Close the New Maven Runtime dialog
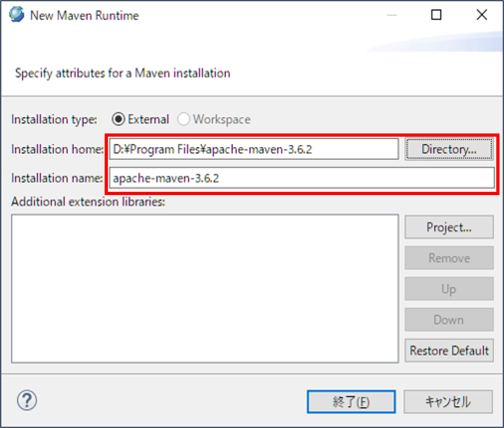 click(482, 15)
